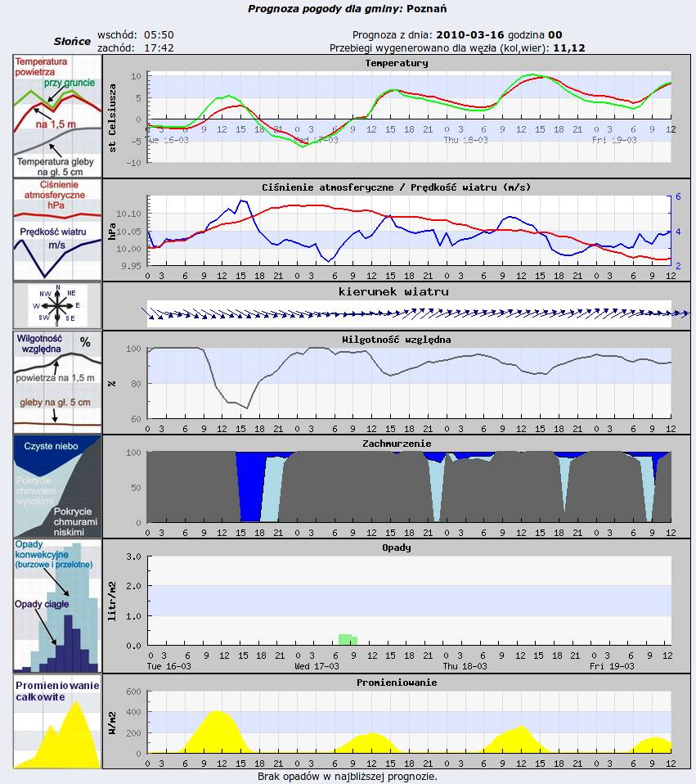Select the 'Brak opadów w najbliższej prognozie.' footer text
The height and width of the screenshot is (784, 696).
click(x=348, y=777)
